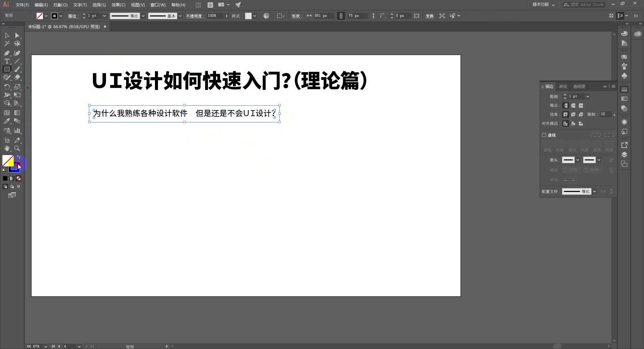
Task: Open 配置文件 profile dropdown in panel
Action: [x=594, y=192]
